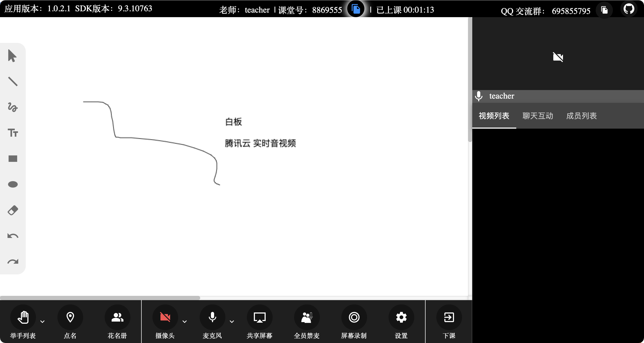Start screen sharing with 共享屏幕
Screen dimensions: 644x343
[x=259, y=317]
